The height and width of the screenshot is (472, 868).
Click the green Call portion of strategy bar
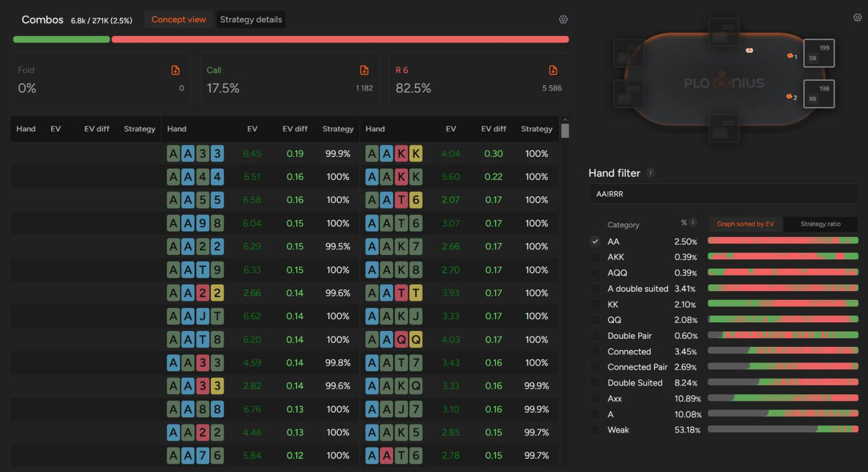tap(61, 40)
